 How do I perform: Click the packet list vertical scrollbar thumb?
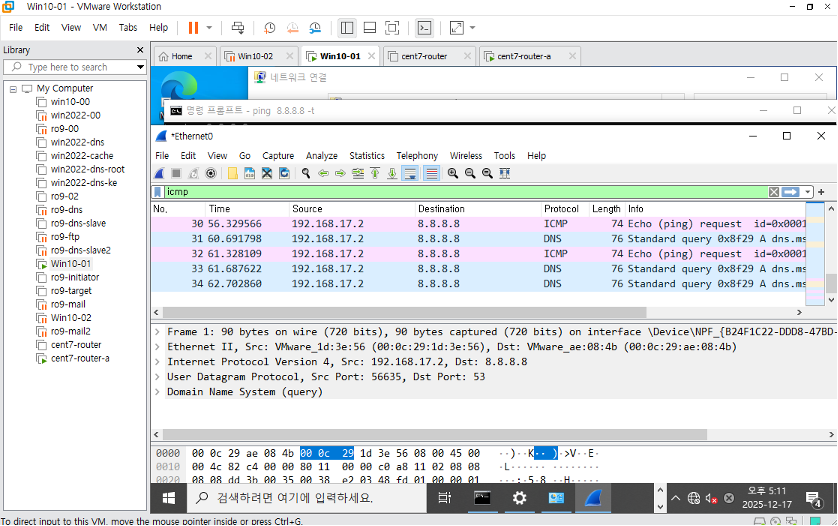point(831,283)
